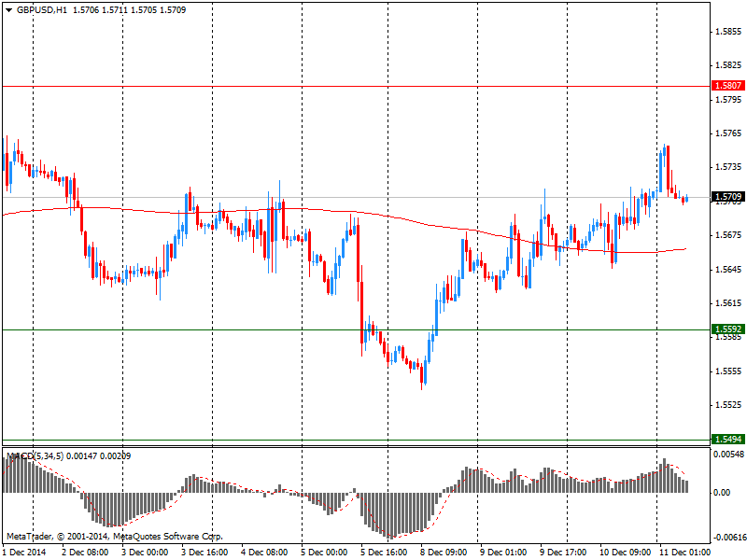The image size is (747, 560).
Task: Click the 2 Dec 08:00 time axis label
Action: coord(85,552)
